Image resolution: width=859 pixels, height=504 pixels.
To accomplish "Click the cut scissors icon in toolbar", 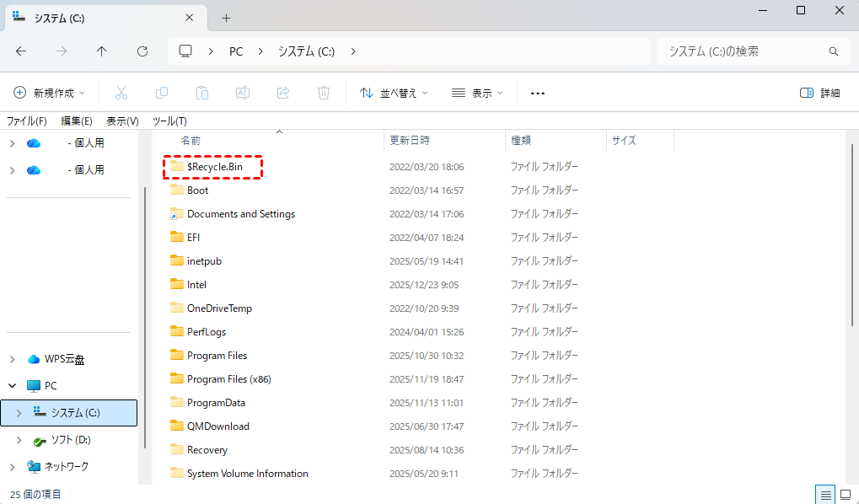I will click(x=121, y=93).
